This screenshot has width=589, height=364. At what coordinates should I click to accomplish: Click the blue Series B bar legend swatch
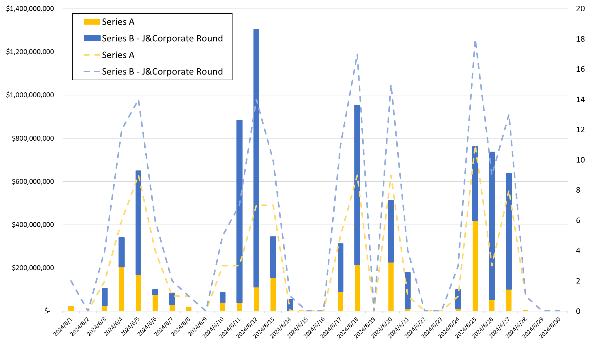[92, 38]
